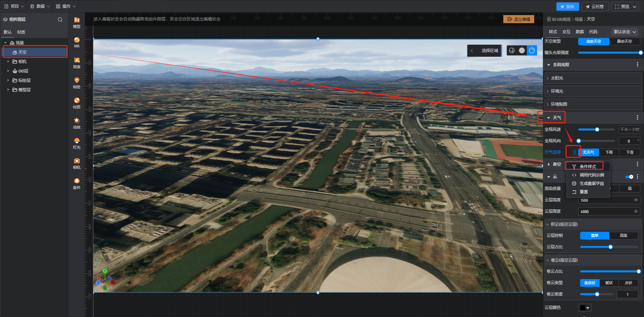Screen dimensions: 644x317
Task: Click the 云托管 button
Action: [595, 6]
